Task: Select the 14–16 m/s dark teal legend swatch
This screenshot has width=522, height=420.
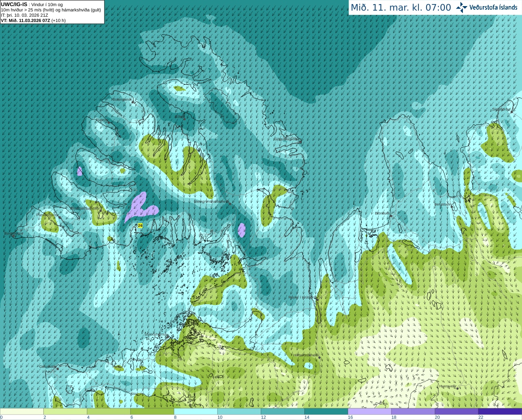Action: point(326,411)
